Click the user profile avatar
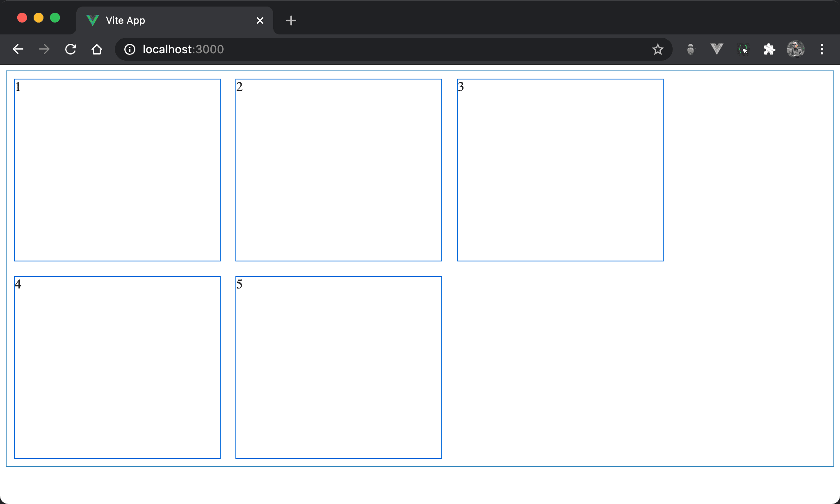The height and width of the screenshot is (504, 840). point(795,50)
